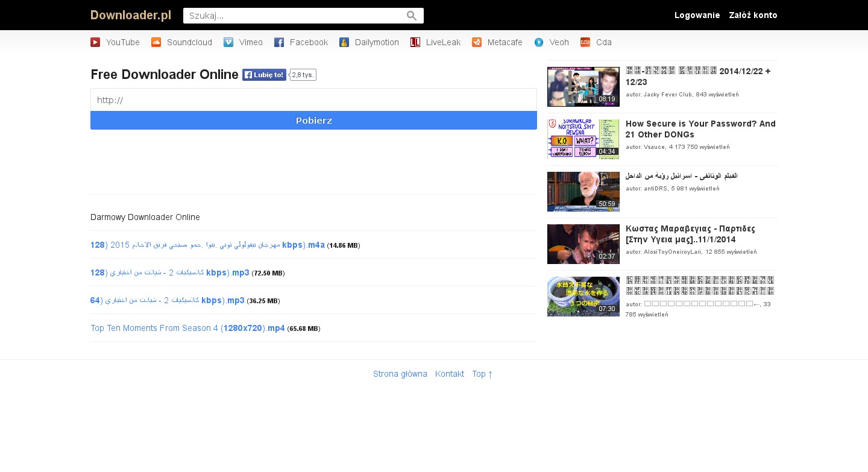Click the Kontakt footer link
The height and width of the screenshot is (472, 868).
(450, 374)
